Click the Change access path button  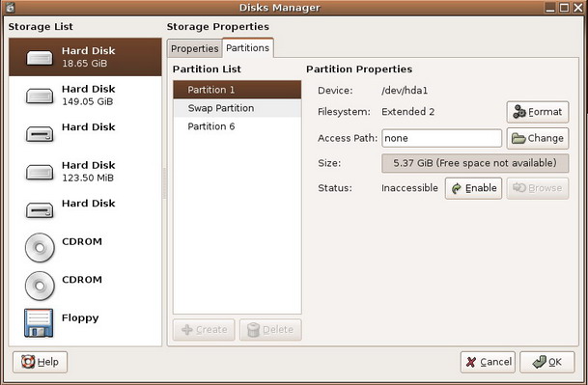[x=538, y=138]
